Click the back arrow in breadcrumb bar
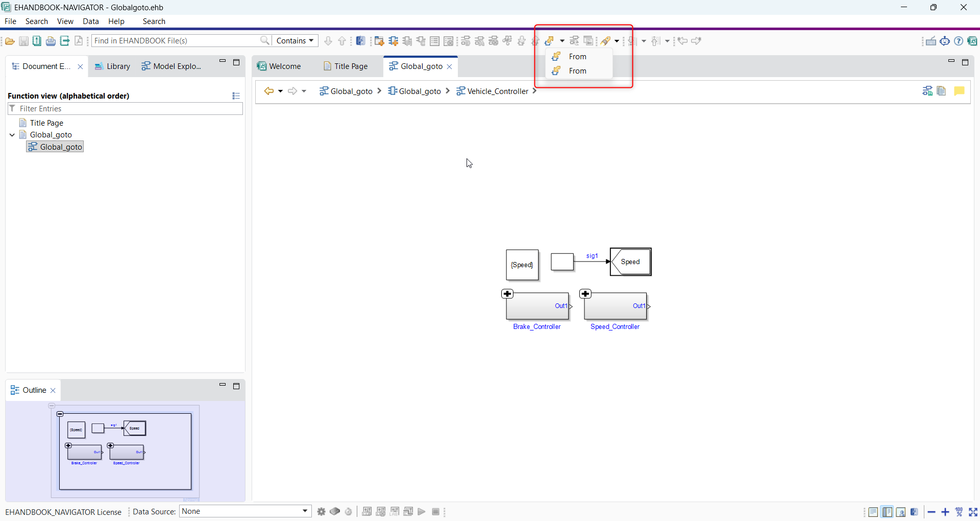The width and height of the screenshot is (980, 521). (x=268, y=91)
